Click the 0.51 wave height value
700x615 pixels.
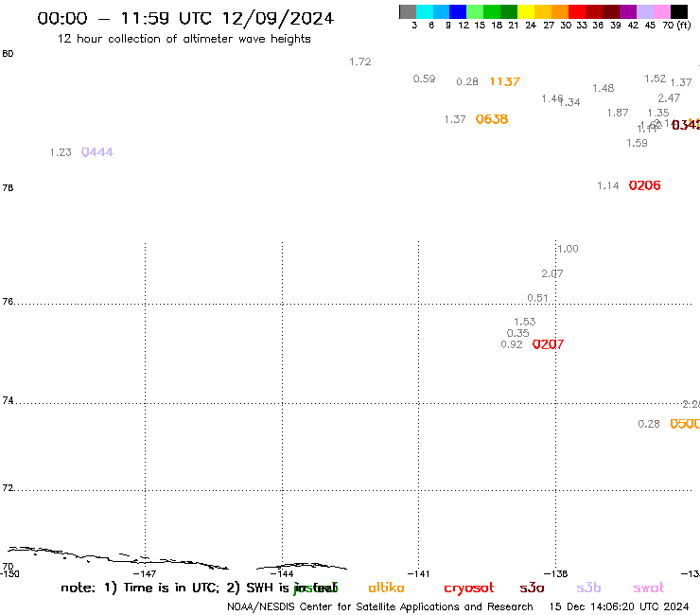(x=537, y=298)
